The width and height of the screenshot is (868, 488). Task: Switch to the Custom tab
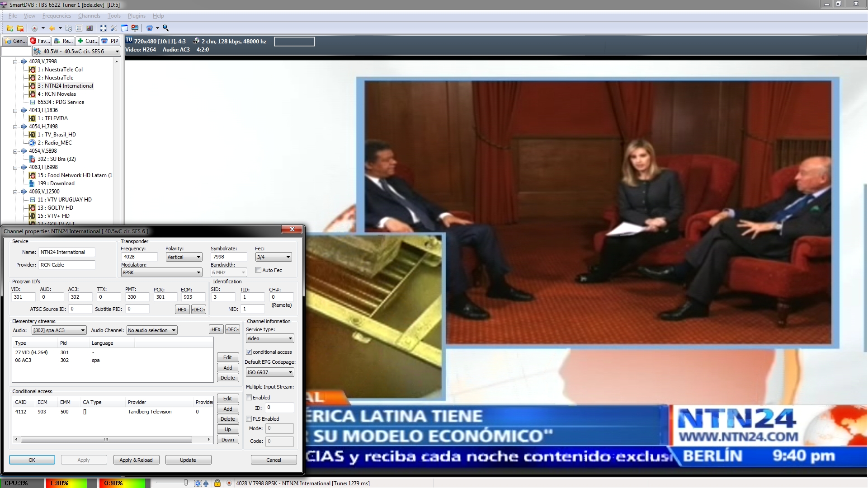[88, 41]
